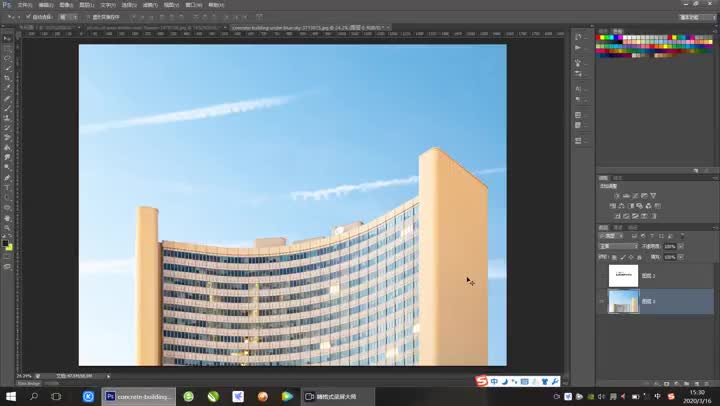The width and height of the screenshot is (720, 406).
Task: Select the Move tool
Action: click(7, 37)
